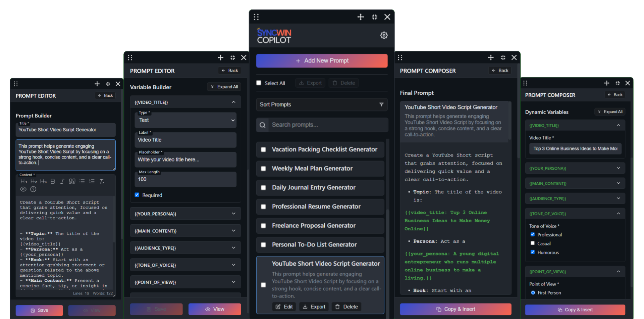The image size is (644, 319).
Task: Click Video Title input in Dynamic Variables
Action: tap(575, 148)
